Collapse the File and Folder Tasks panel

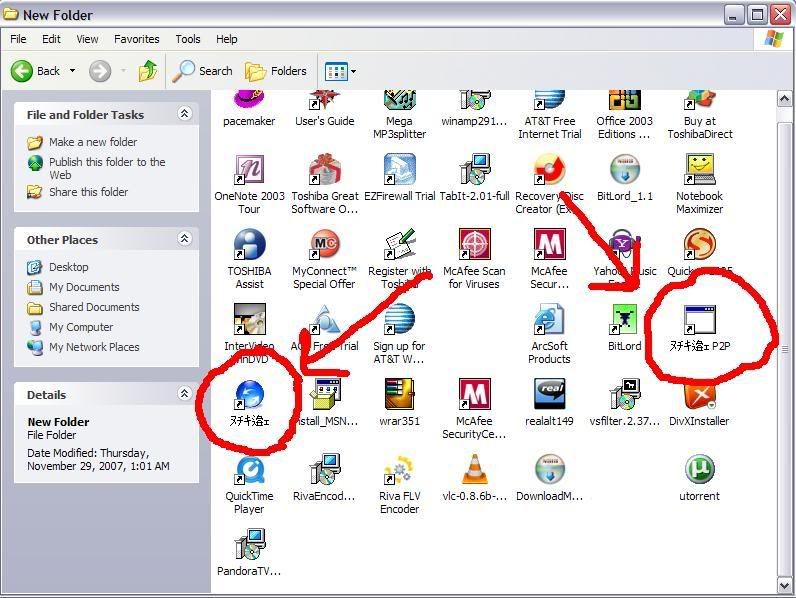coord(184,114)
